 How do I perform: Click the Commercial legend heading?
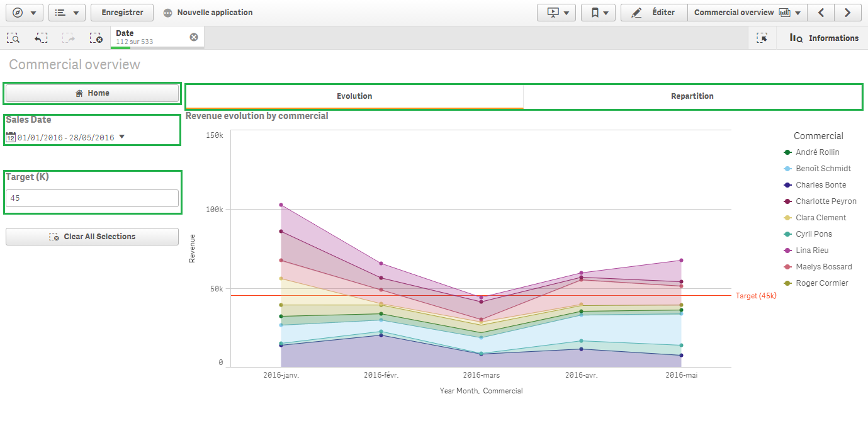(818, 136)
